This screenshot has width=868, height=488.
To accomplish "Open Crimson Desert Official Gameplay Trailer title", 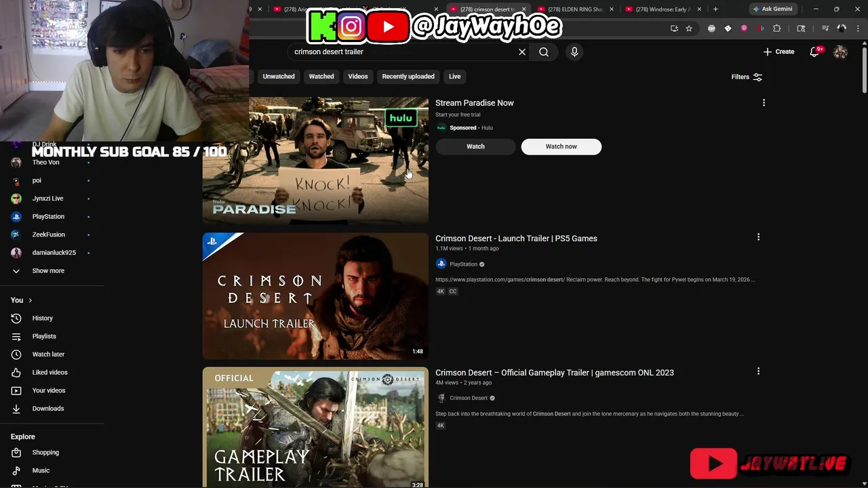I will click(x=555, y=373).
